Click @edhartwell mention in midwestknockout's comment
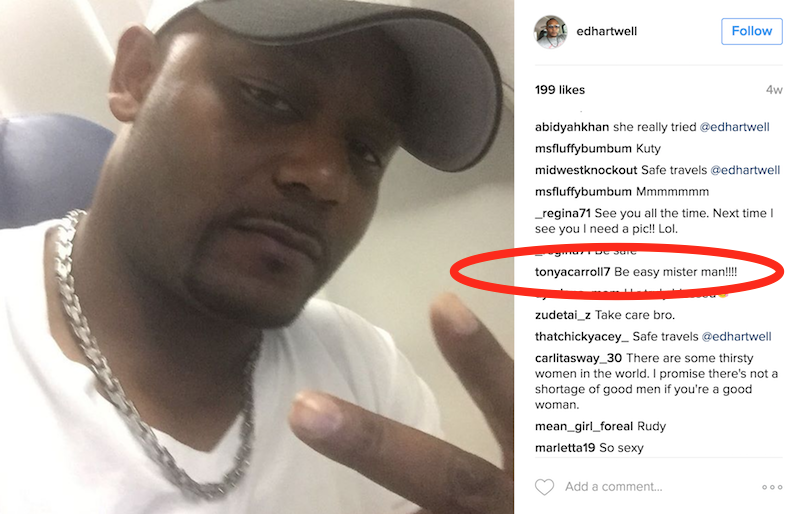Image resolution: width=800 pixels, height=514 pixels. 745,170
